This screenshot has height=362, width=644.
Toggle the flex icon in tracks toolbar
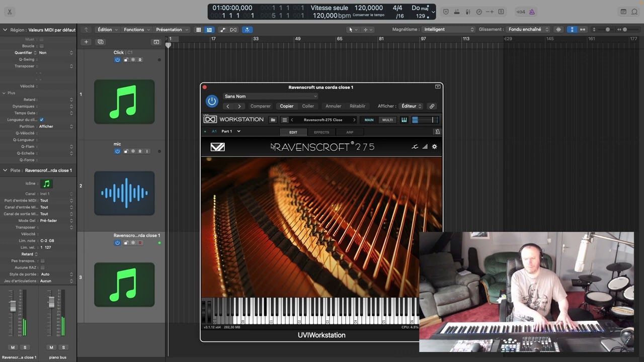click(x=233, y=30)
